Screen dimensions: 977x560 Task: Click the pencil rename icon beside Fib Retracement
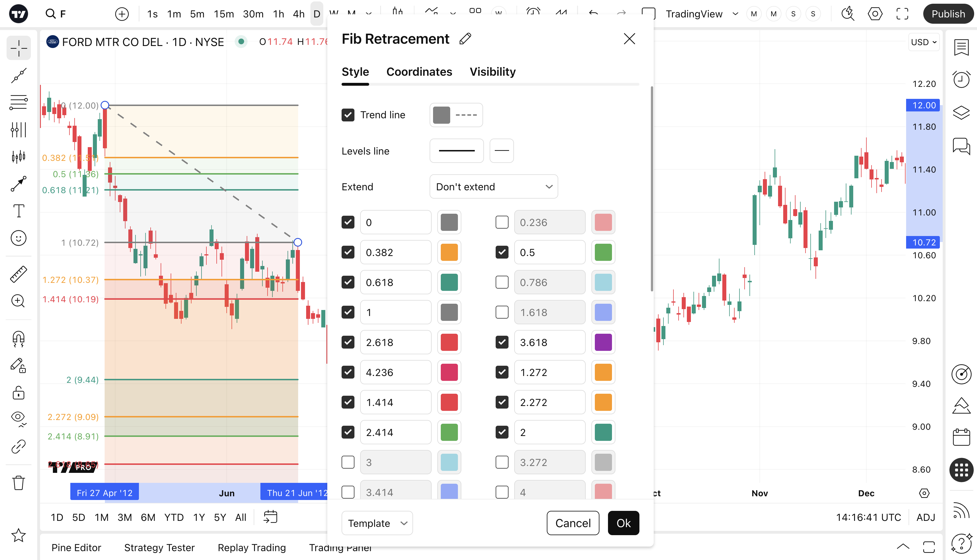[465, 39]
